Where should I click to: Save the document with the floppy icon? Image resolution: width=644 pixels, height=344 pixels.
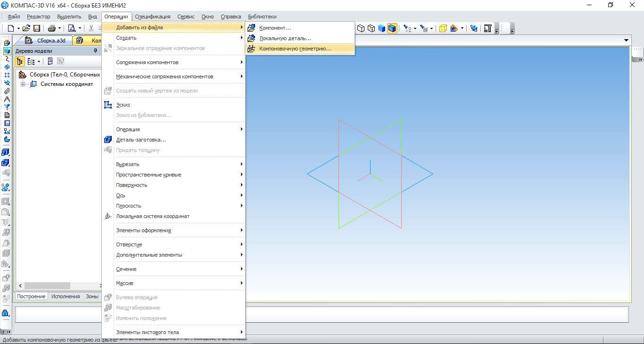pyautogui.click(x=37, y=28)
